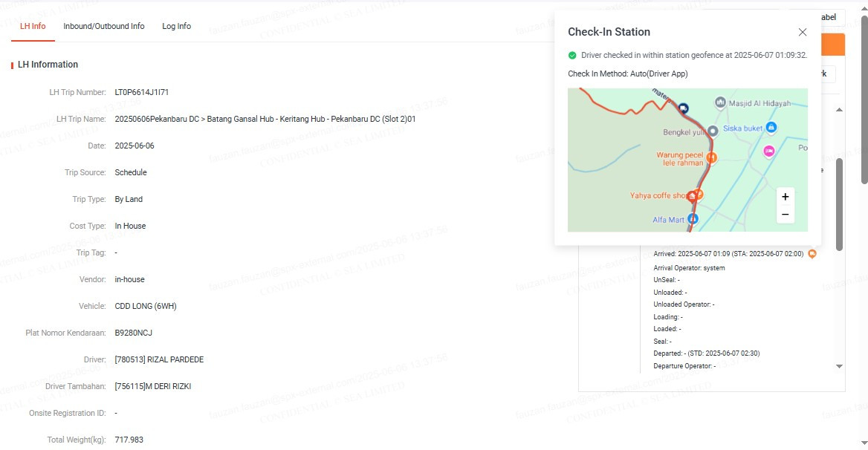
Task: Click the Yahya coffe shop marker
Action: pos(699,194)
